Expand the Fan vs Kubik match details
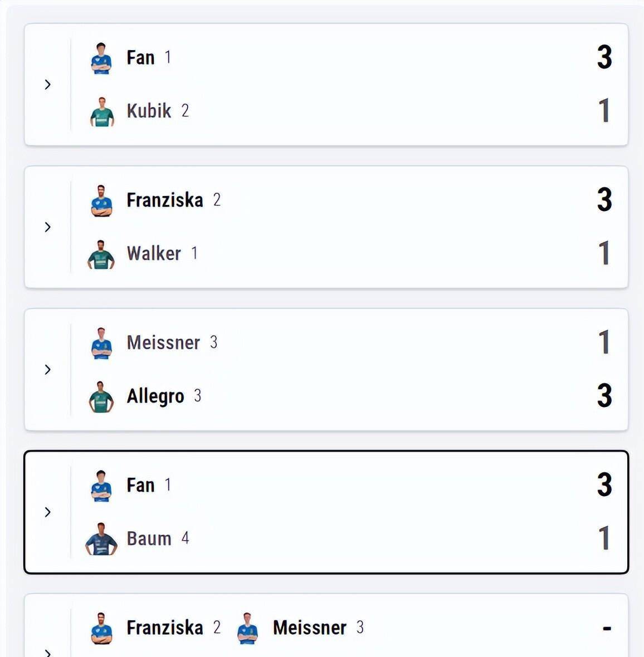This screenshot has width=644, height=657. 48,85
